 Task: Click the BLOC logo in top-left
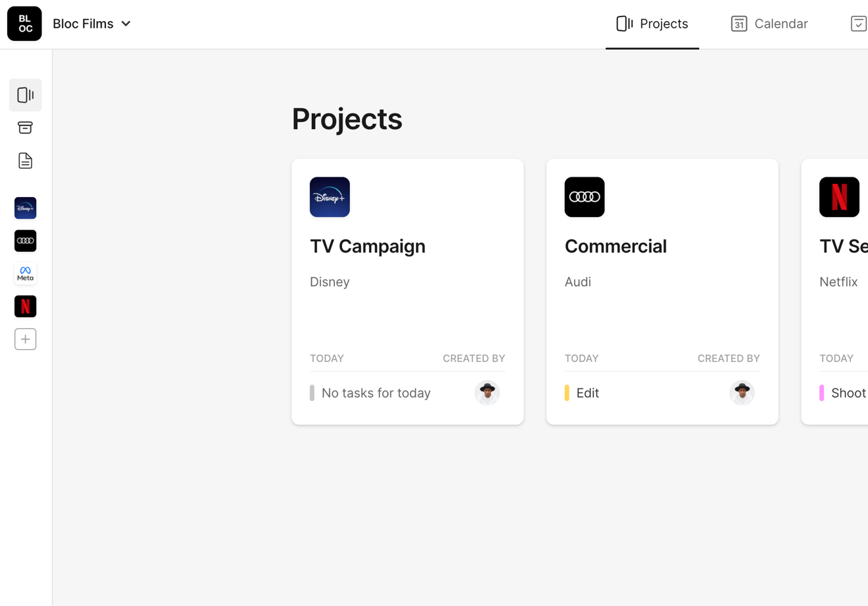[x=24, y=24]
